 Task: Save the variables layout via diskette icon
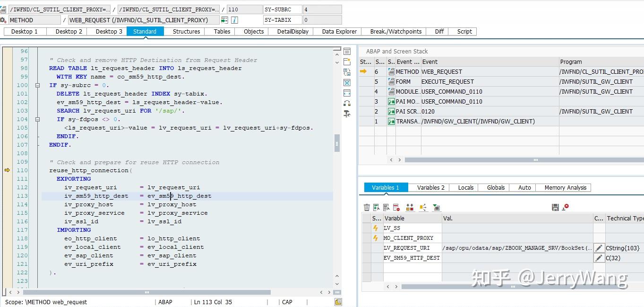555,207
